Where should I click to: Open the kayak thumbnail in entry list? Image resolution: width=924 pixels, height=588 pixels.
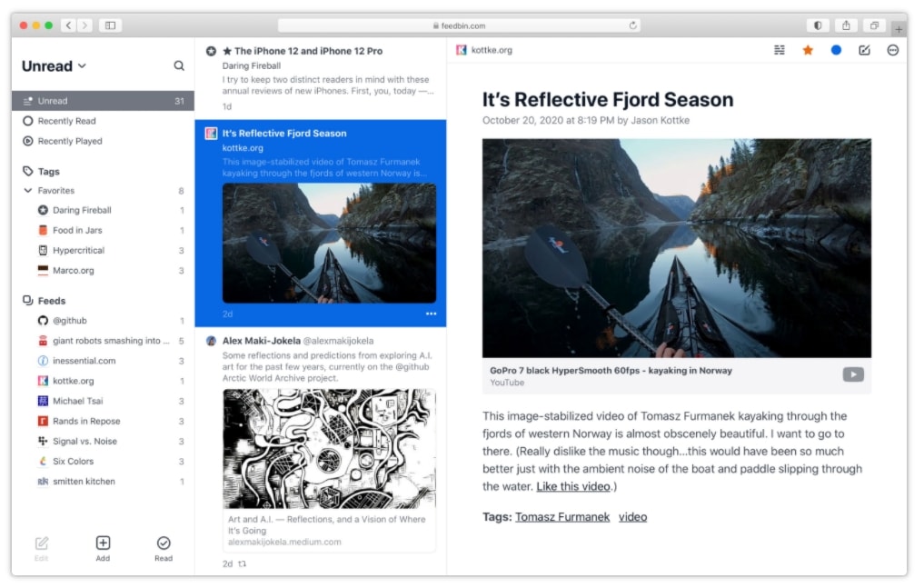coord(329,243)
